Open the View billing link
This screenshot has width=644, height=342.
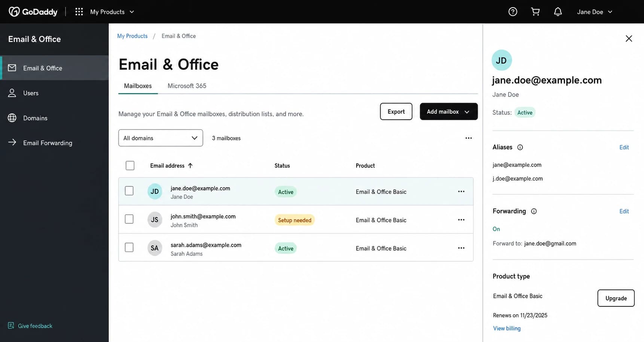507,328
